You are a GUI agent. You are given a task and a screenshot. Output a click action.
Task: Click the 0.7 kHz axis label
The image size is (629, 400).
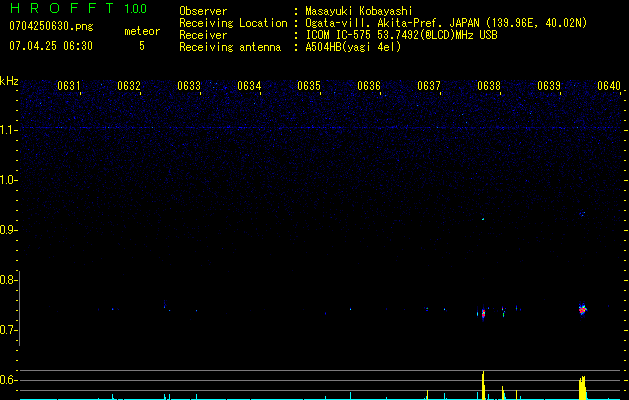(x=8, y=330)
